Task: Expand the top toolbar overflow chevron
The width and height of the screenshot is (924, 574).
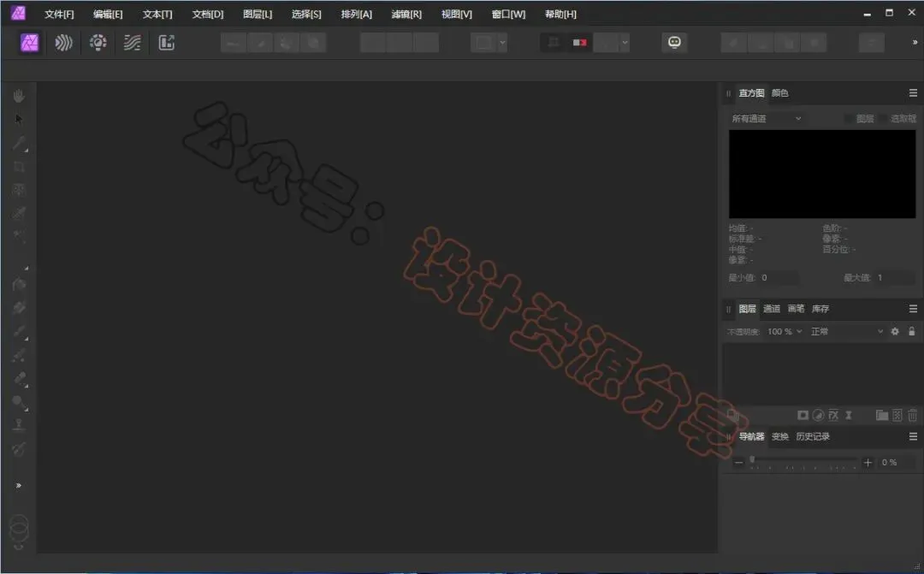Action: coord(915,43)
